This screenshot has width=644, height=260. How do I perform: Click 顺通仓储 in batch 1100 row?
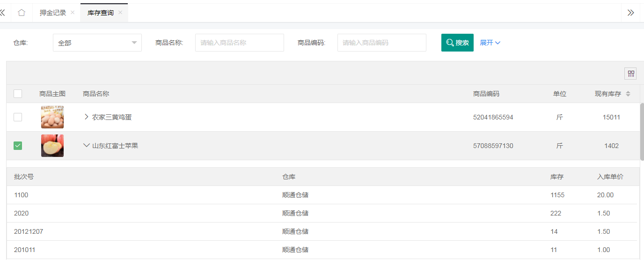click(x=295, y=195)
